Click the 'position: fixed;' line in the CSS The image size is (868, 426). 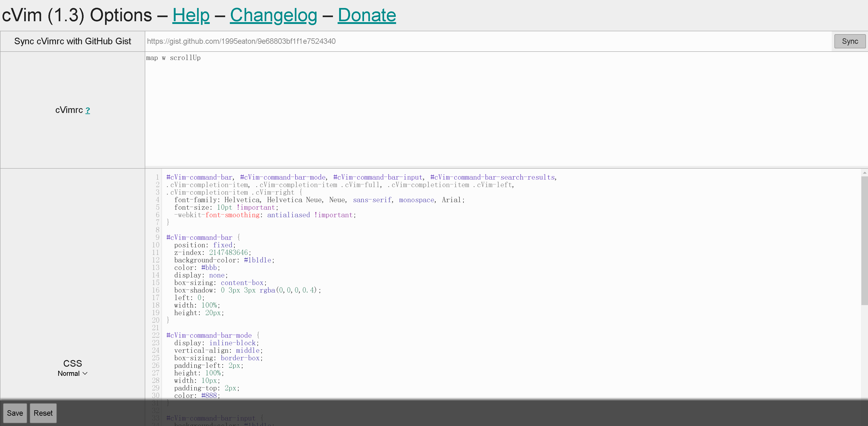tap(205, 245)
